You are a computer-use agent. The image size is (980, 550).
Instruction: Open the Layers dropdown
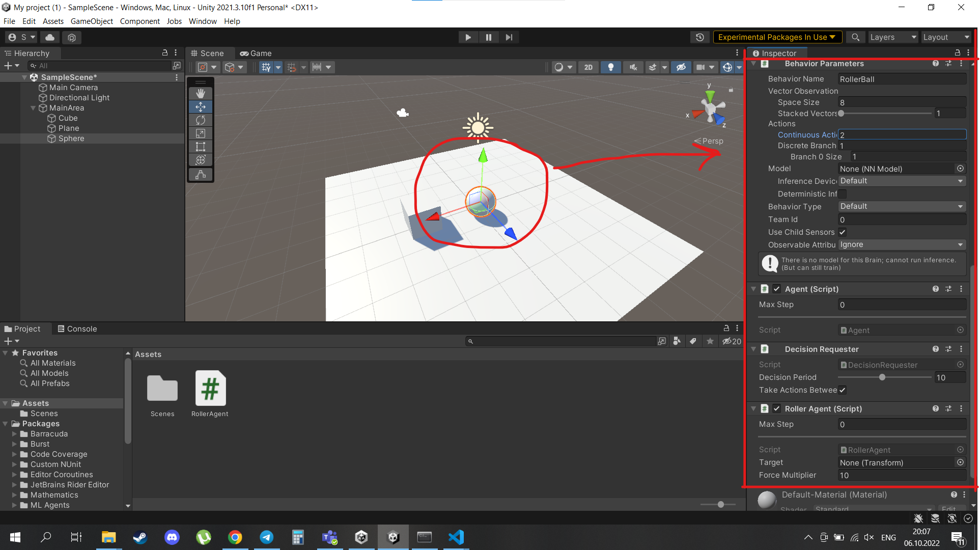pos(892,37)
